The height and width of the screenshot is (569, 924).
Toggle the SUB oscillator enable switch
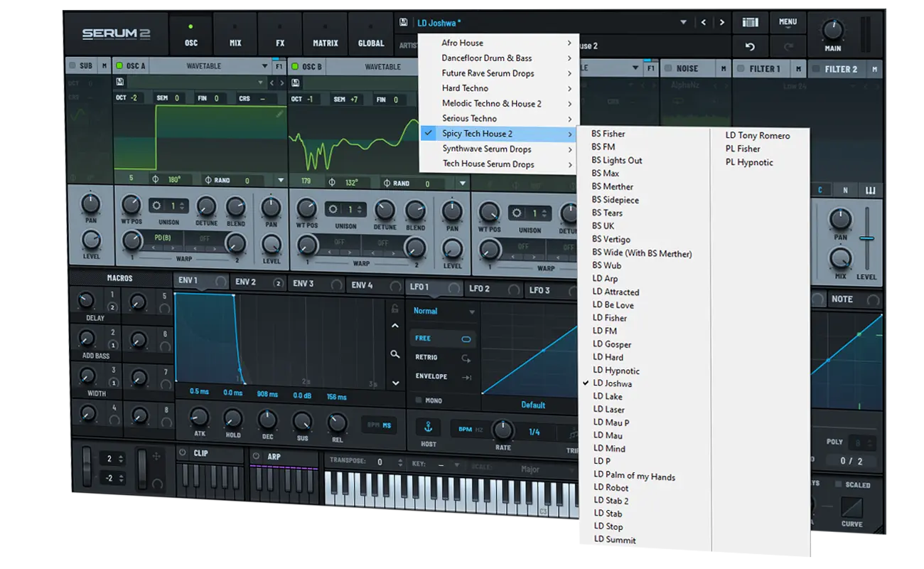point(72,65)
